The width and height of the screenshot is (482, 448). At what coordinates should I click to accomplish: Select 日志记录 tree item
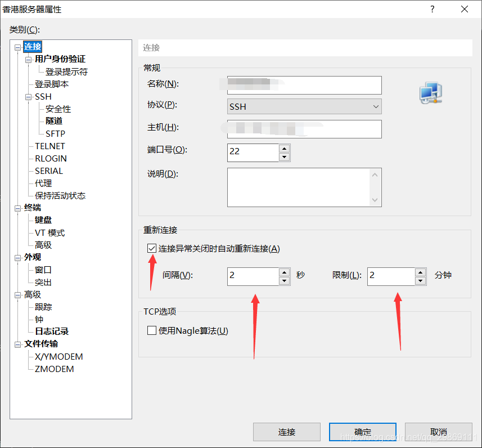52,331
